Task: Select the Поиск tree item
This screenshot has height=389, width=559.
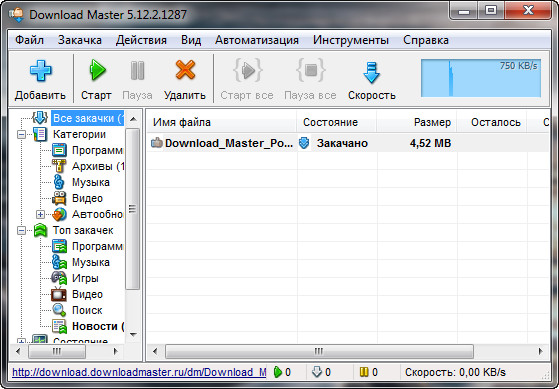Action: tap(87, 310)
